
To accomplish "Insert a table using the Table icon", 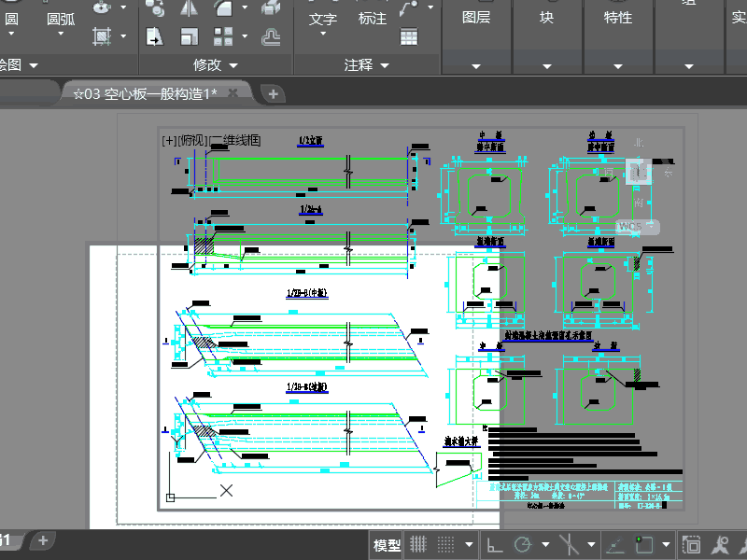I will point(408,36).
